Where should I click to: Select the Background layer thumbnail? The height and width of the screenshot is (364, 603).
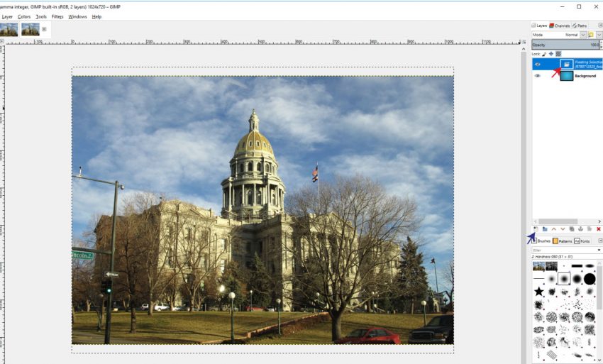point(567,76)
